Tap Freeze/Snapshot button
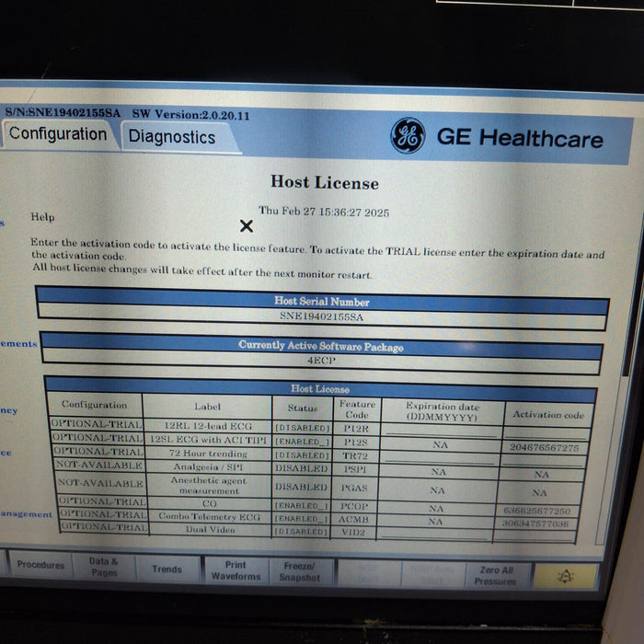This screenshot has width=644, height=644. tap(299, 571)
